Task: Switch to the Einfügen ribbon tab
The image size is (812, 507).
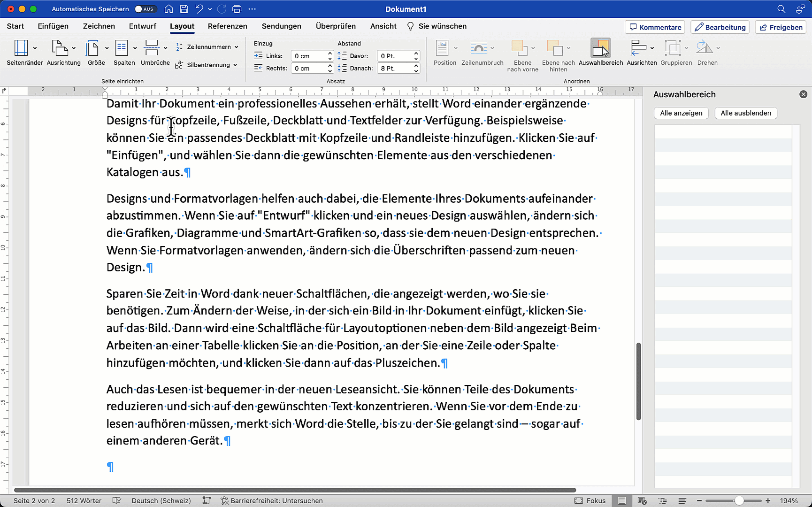Action: click(x=53, y=26)
